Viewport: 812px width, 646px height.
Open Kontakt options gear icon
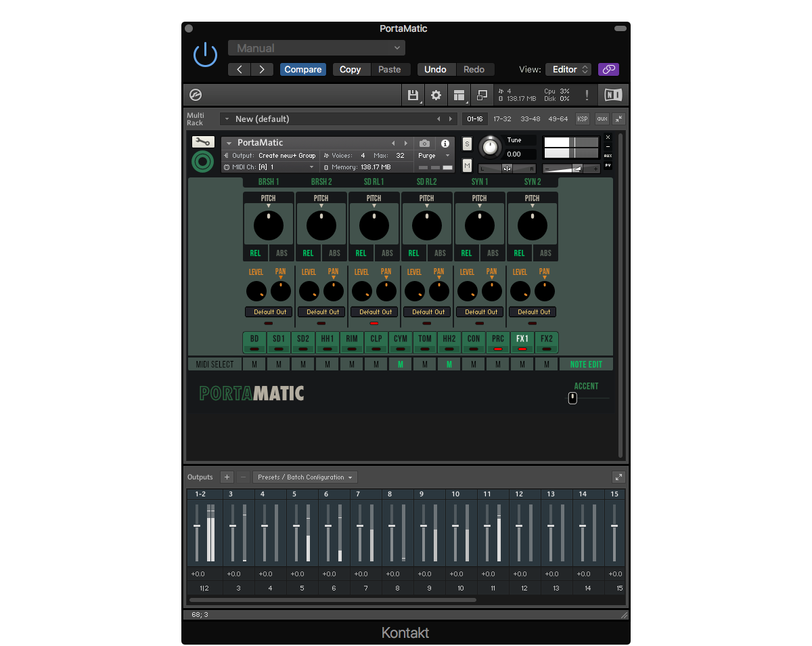(436, 95)
